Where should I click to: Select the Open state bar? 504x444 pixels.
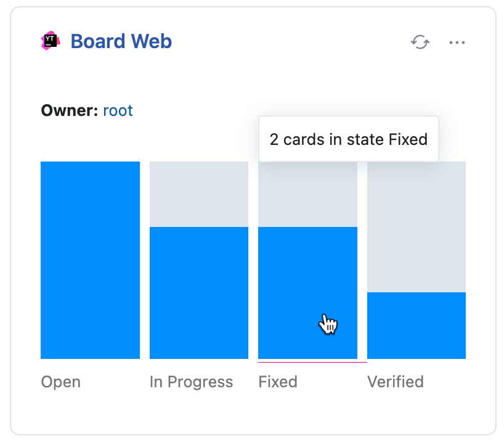pyautogui.click(x=90, y=259)
